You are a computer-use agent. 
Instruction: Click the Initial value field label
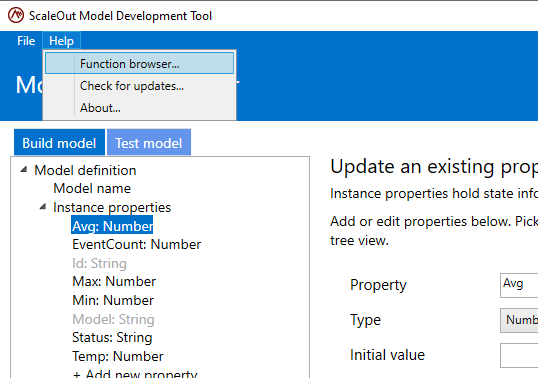[x=387, y=355]
